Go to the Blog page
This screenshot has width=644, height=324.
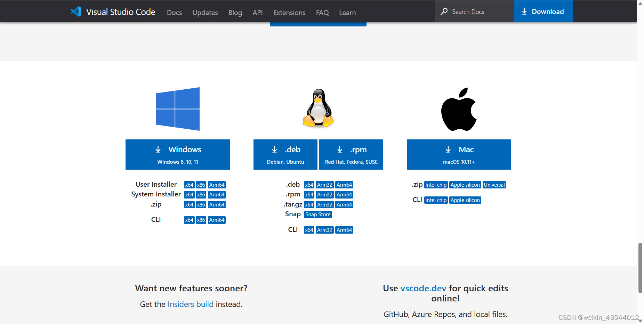click(235, 13)
